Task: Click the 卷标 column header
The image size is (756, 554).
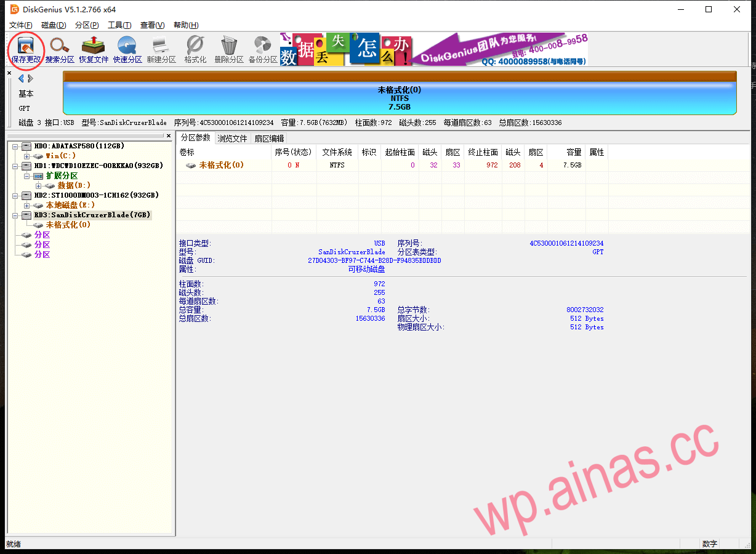Action: tap(223, 152)
